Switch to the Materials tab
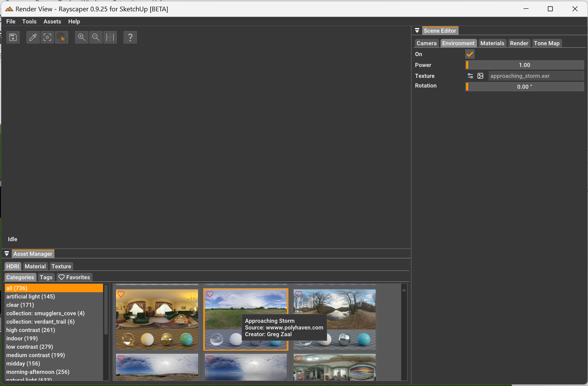 (492, 43)
